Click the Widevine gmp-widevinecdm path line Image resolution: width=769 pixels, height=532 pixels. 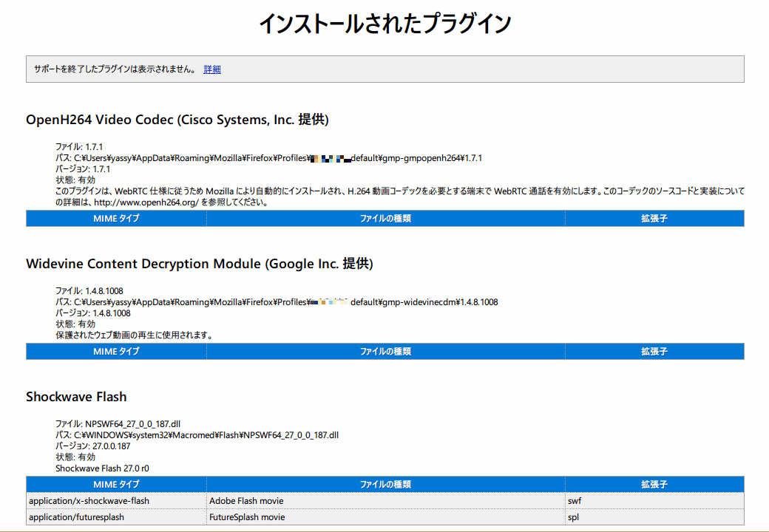[x=277, y=301]
